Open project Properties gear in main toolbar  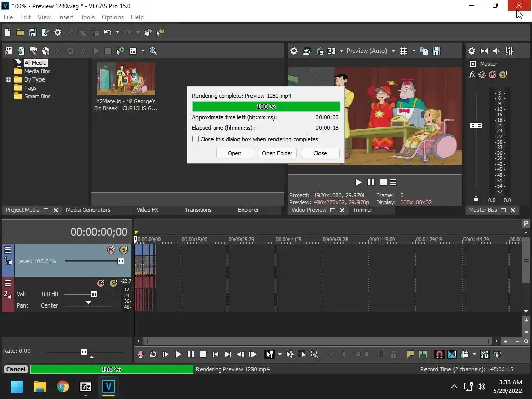coord(58,32)
